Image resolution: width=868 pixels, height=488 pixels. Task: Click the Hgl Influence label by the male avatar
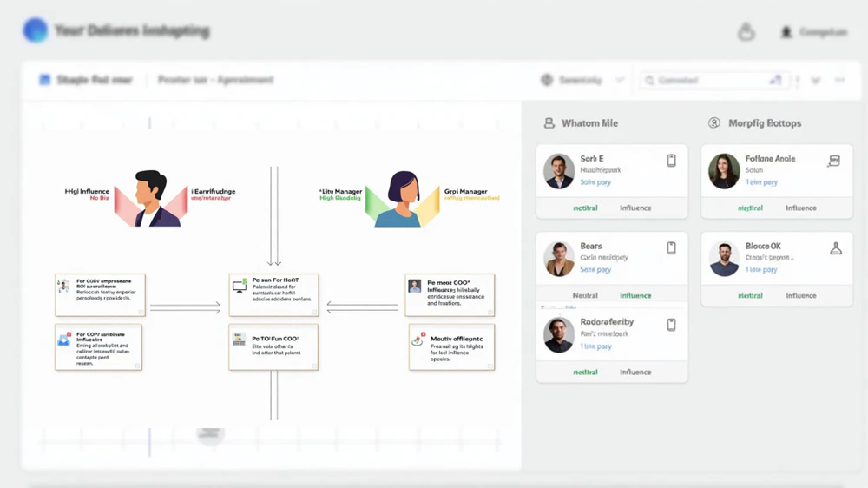pos(87,191)
